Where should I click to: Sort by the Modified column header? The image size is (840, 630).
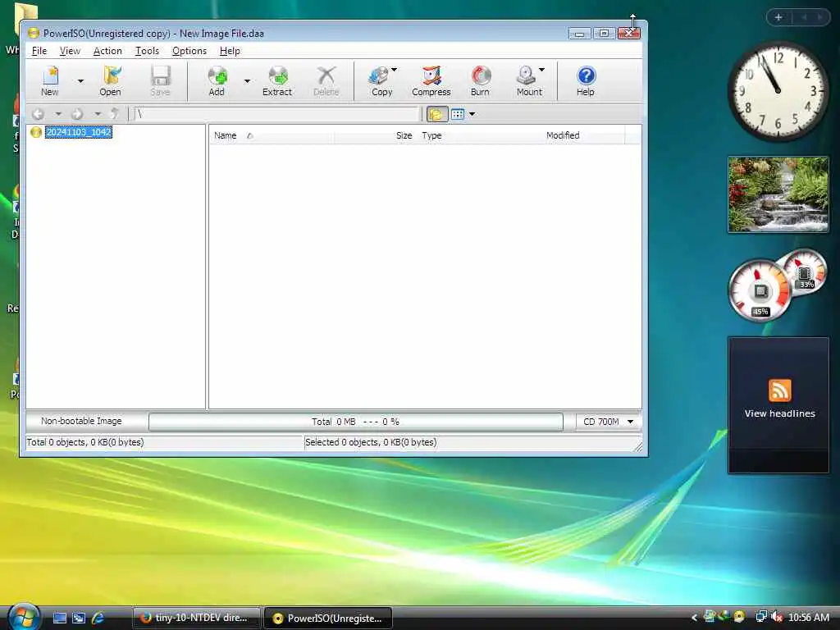coord(583,135)
